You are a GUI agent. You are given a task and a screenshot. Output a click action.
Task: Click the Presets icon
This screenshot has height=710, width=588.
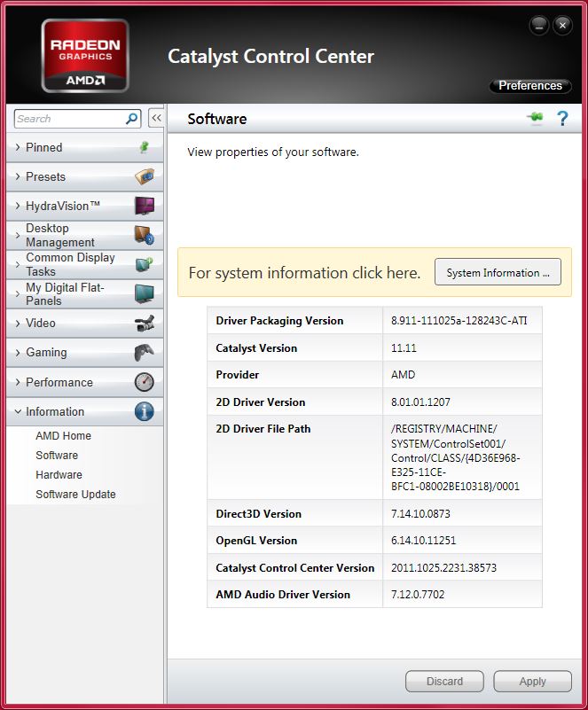pos(145,176)
